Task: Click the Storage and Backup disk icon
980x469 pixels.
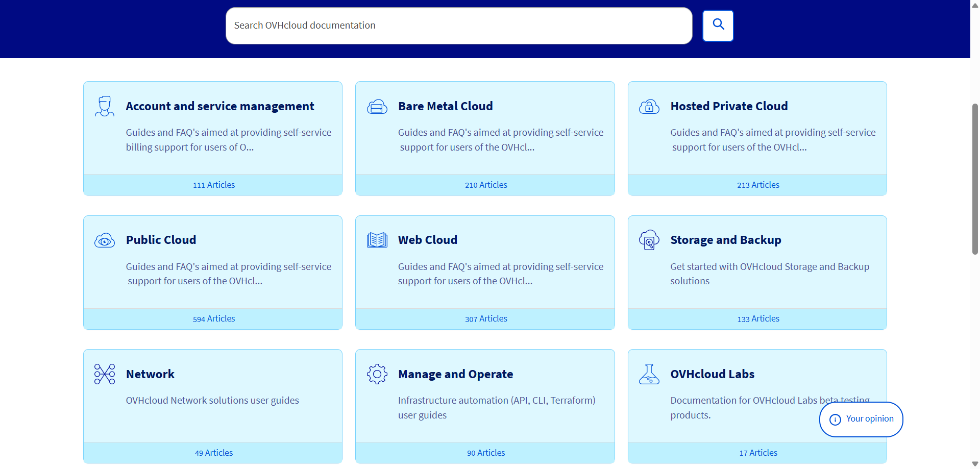Action: click(649, 240)
